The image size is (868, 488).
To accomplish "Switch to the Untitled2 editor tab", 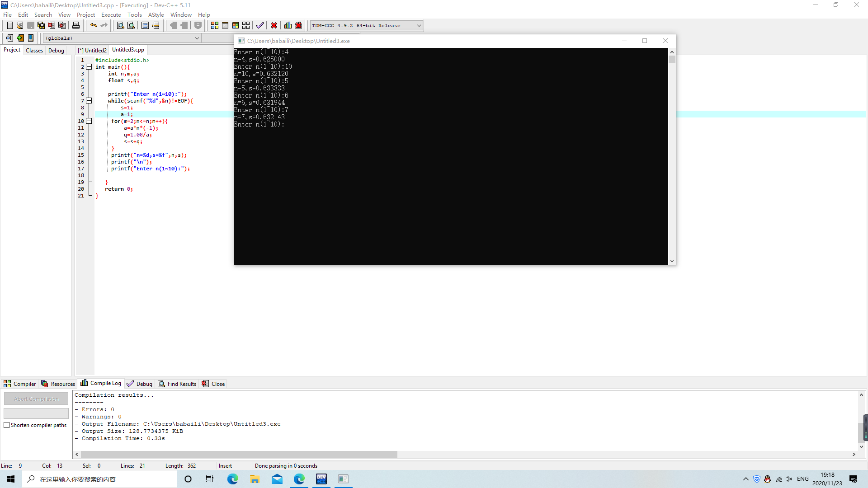I will [93, 50].
